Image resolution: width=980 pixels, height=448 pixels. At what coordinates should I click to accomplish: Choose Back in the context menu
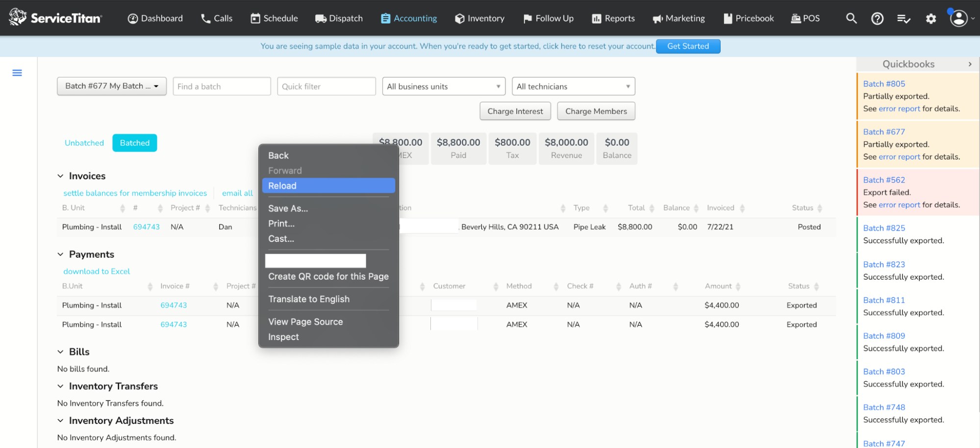[328, 156]
